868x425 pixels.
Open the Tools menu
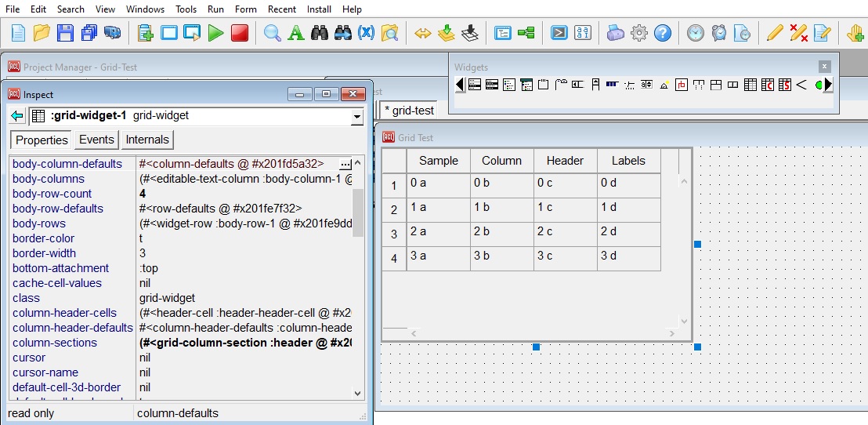(x=186, y=9)
